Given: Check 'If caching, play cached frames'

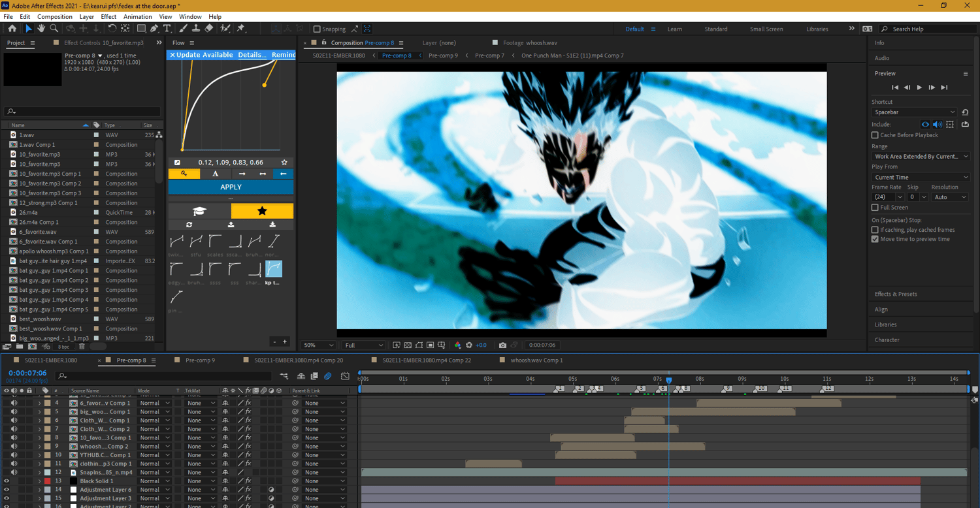Looking at the screenshot, I should click(875, 230).
